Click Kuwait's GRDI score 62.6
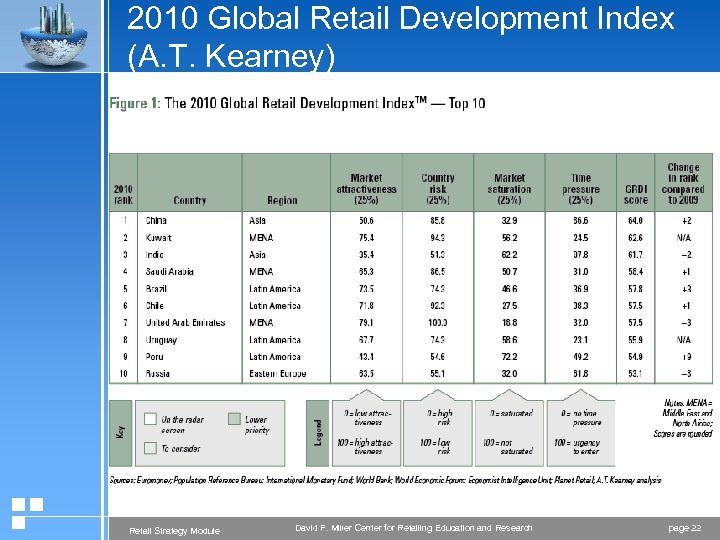Screen dimensions: 720x540 tap(635, 237)
